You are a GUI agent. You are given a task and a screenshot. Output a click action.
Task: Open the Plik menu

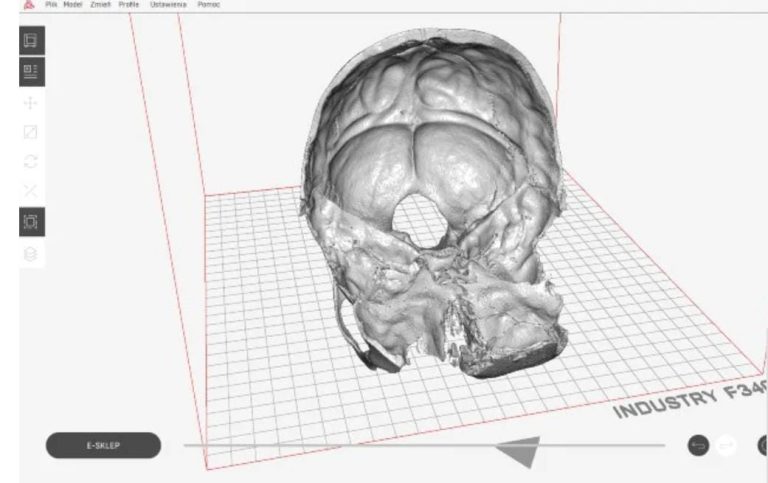point(50,5)
